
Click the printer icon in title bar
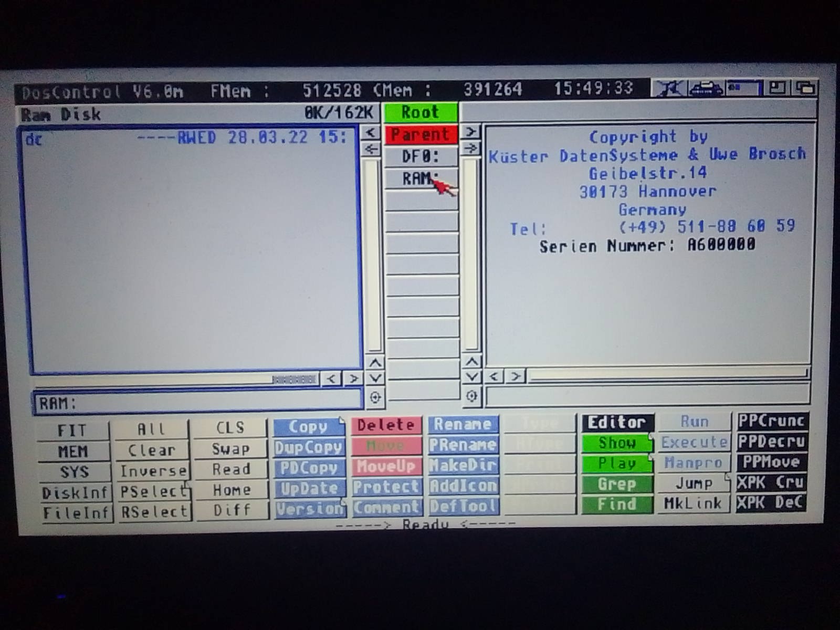click(x=706, y=88)
